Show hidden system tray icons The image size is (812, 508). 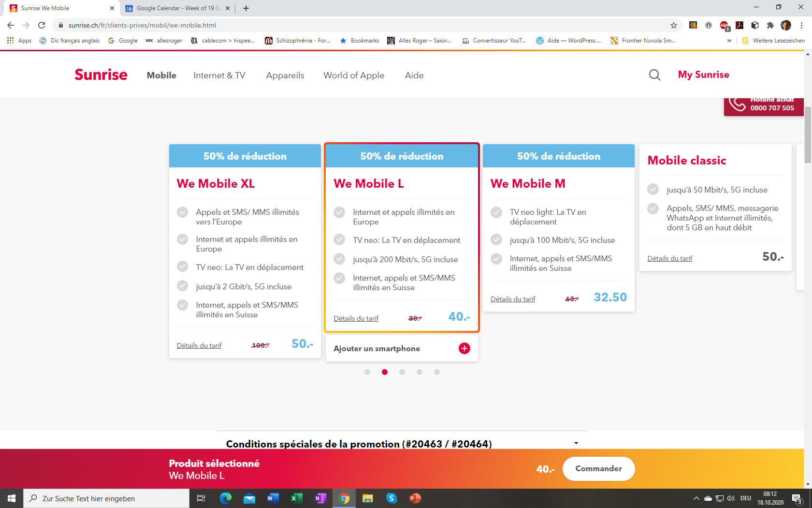click(696, 498)
